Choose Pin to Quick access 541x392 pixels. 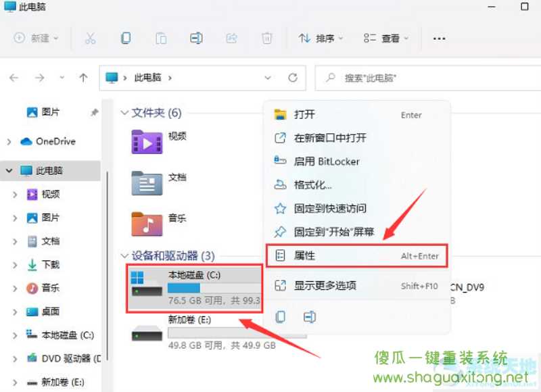coord(358,208)
